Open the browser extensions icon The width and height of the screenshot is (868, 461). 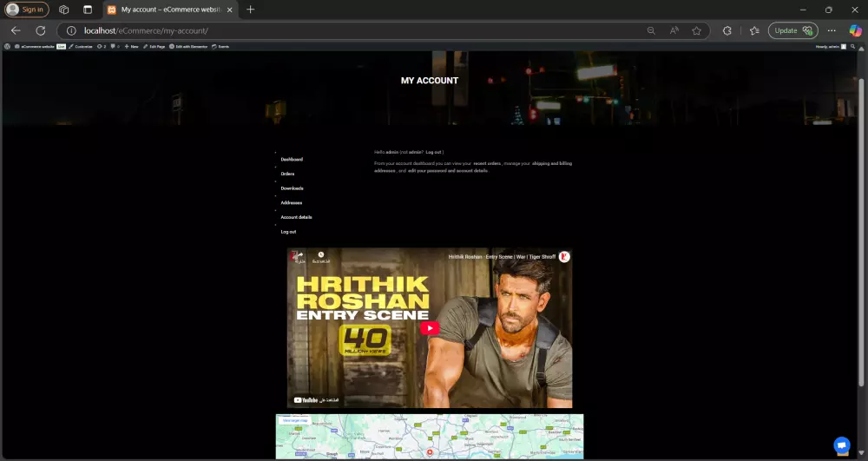pos(728,30)
